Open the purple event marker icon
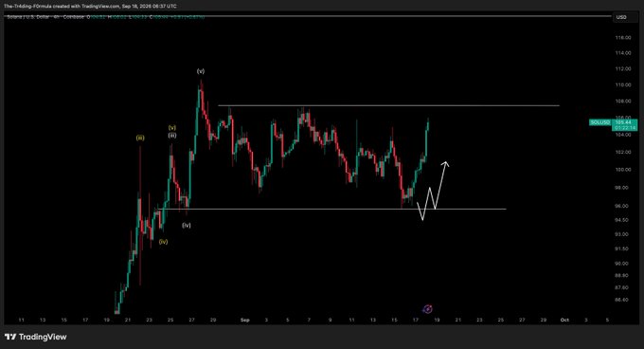Viewport: 644px width, 349px height. point(427,309)
